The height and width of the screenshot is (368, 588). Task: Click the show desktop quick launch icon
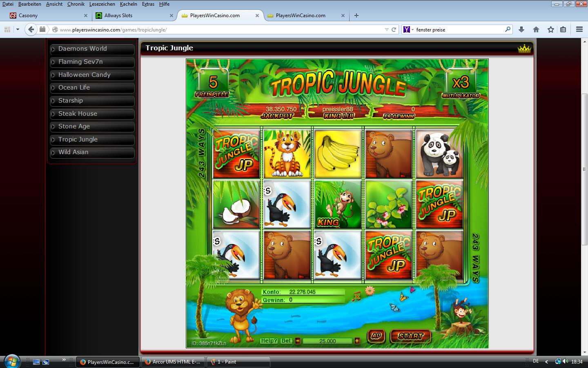point(36,362)
